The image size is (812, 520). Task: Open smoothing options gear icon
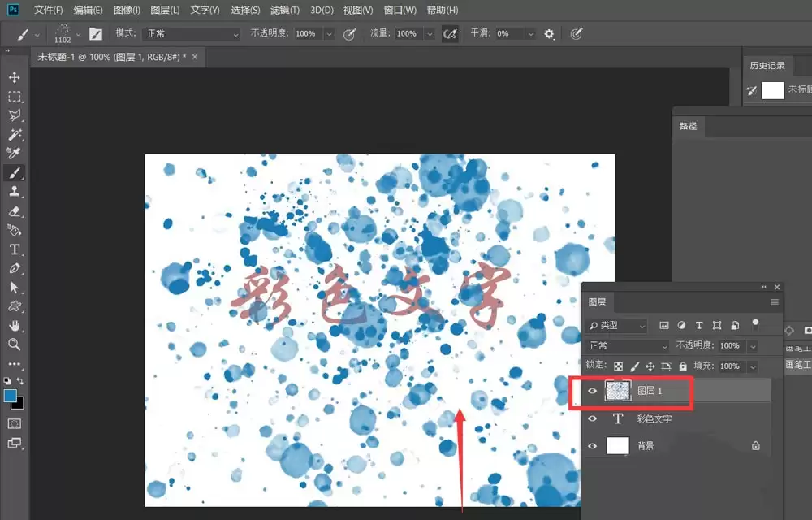[549, 34]
